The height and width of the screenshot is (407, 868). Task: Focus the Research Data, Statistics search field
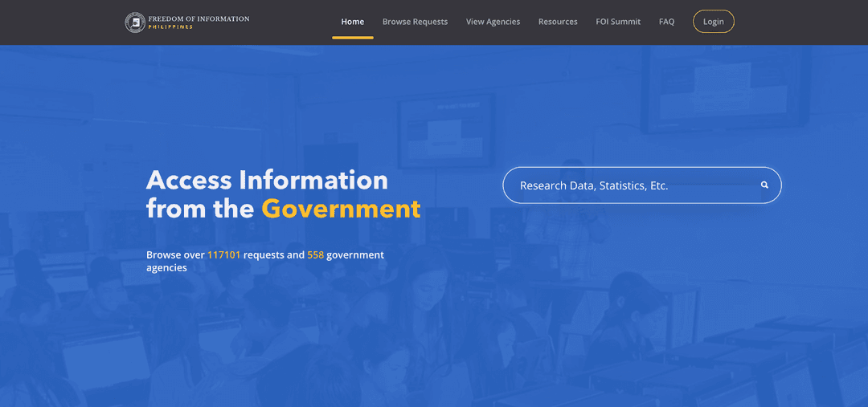point(642,185)
